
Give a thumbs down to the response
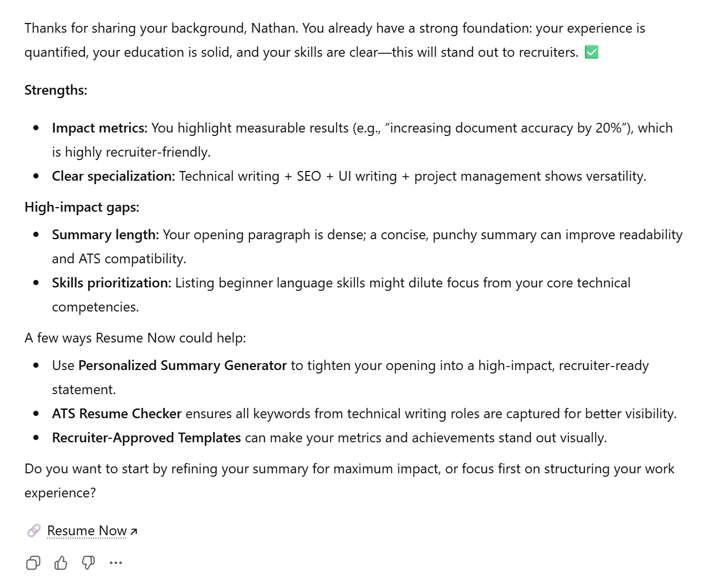coord(87,563)
